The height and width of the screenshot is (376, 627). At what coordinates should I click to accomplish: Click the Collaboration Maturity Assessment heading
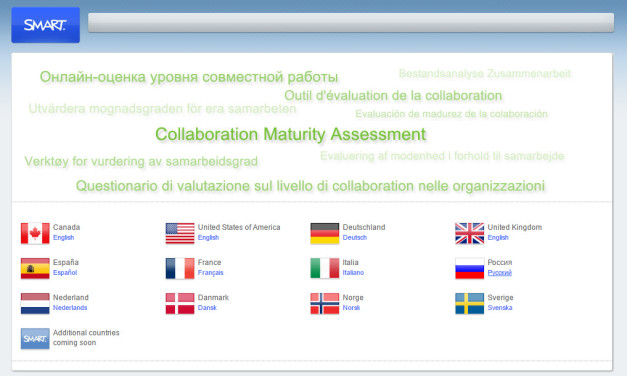pyautogui.click(x=291, y=134)
